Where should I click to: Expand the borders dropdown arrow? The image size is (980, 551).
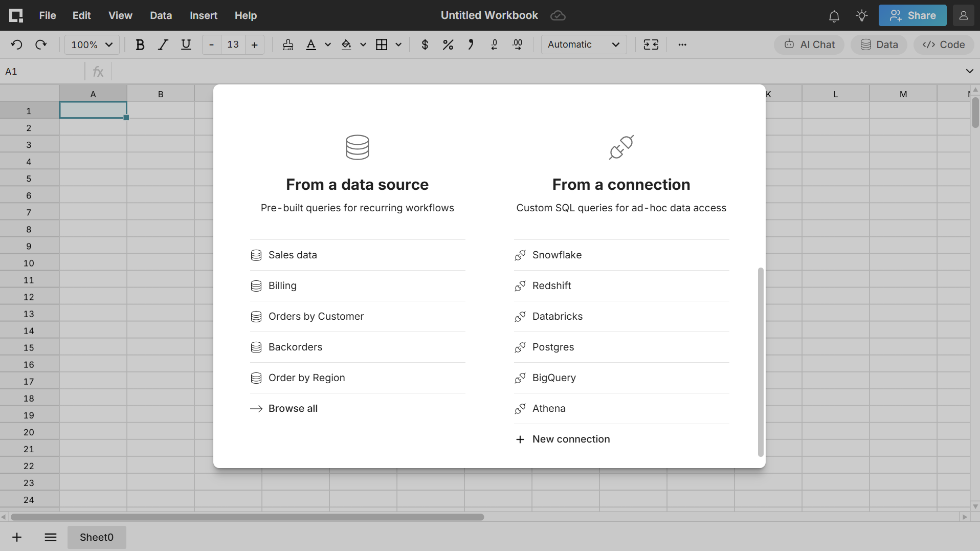pyautogui.click(x=398, y=45)
